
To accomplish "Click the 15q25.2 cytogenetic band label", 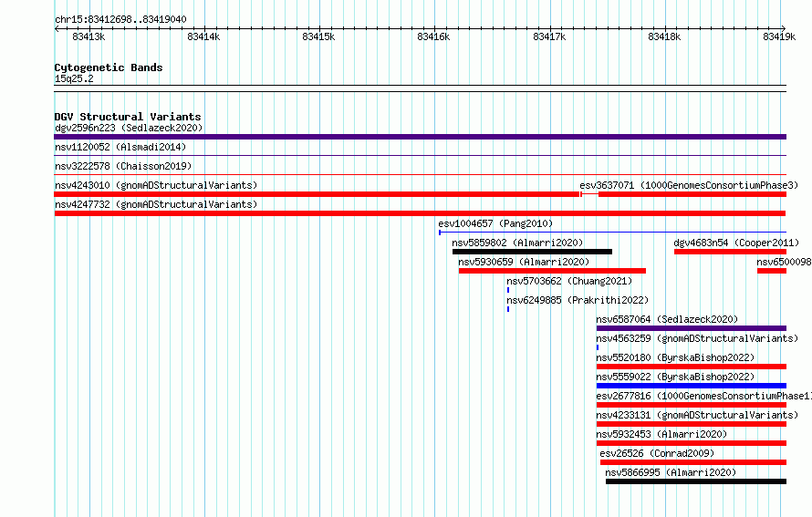I will pos(74,78).
